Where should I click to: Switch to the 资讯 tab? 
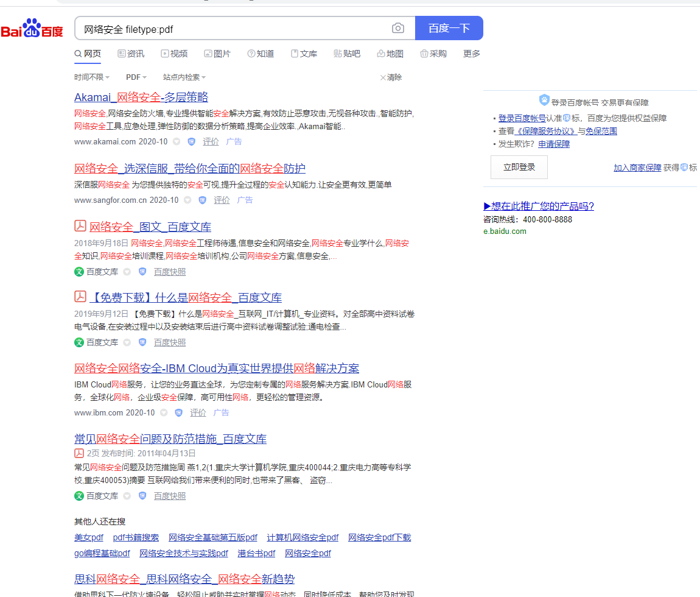131,54
